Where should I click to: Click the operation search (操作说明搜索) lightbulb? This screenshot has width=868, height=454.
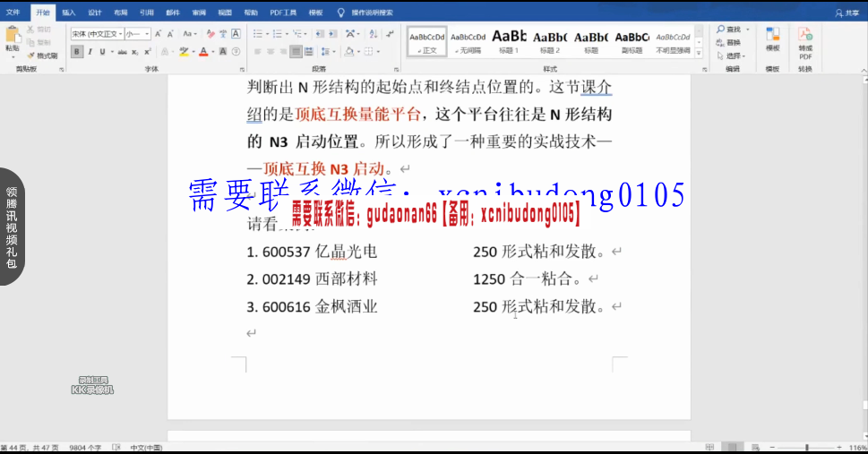tap(341, 13)
